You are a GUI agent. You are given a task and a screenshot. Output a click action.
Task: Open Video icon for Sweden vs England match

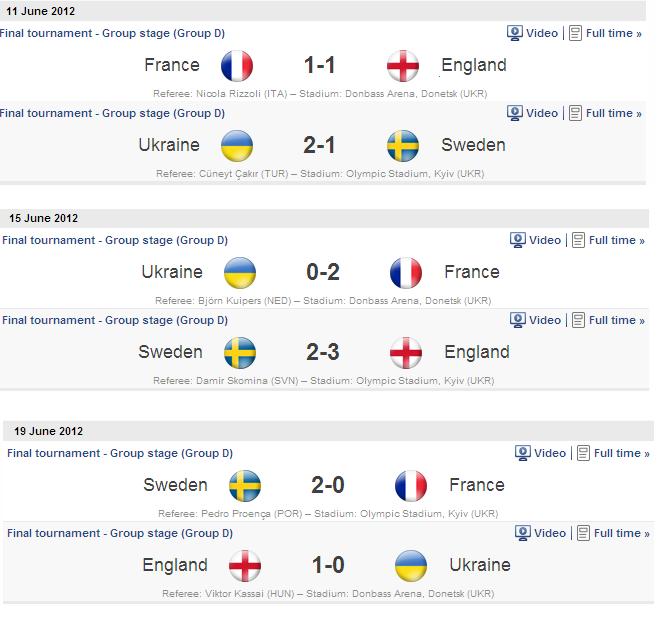[517, 320]
